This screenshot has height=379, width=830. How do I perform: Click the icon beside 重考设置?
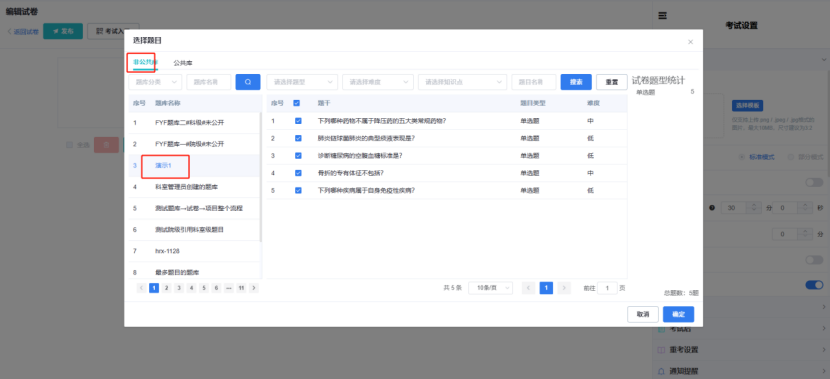point(661,350)
